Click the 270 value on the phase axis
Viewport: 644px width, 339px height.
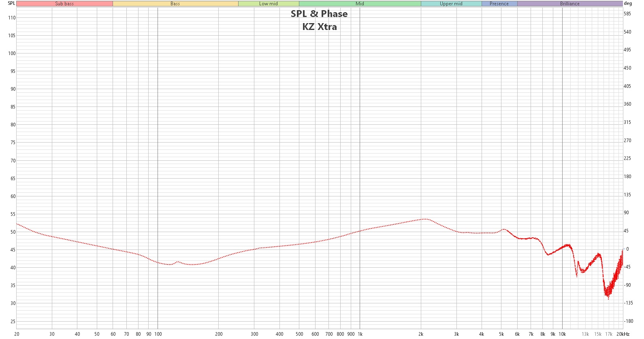pyautogui.click(x=627, y=141)
